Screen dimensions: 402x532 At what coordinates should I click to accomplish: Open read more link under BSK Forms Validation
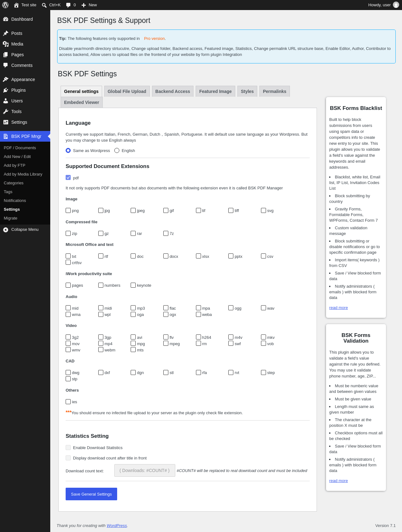[339, 481]
